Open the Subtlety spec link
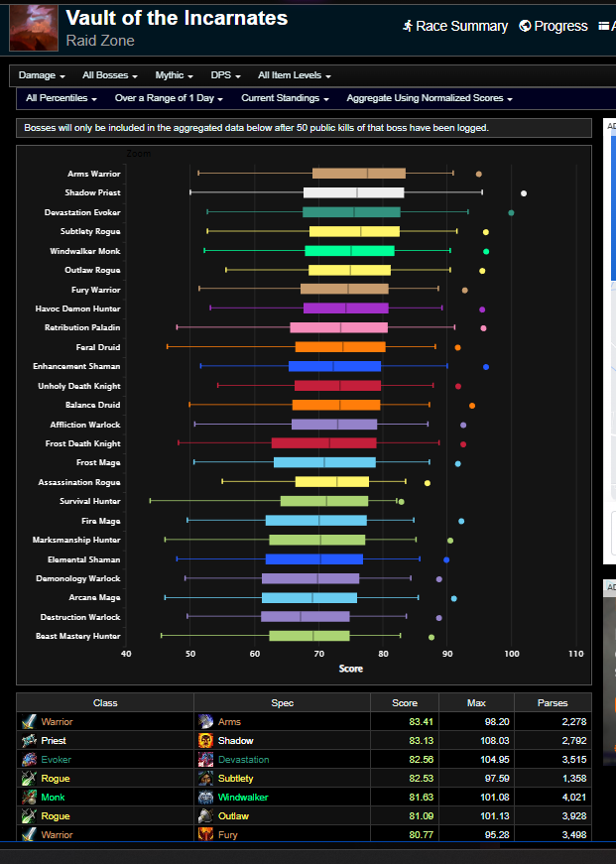 click(235, 778)
